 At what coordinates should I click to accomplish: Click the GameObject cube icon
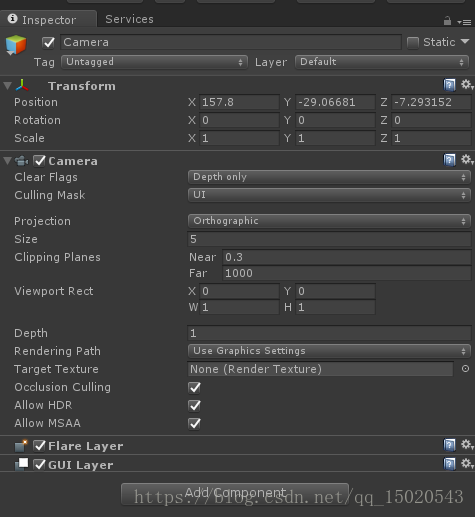pyautogui.click(x=16, y=45)
